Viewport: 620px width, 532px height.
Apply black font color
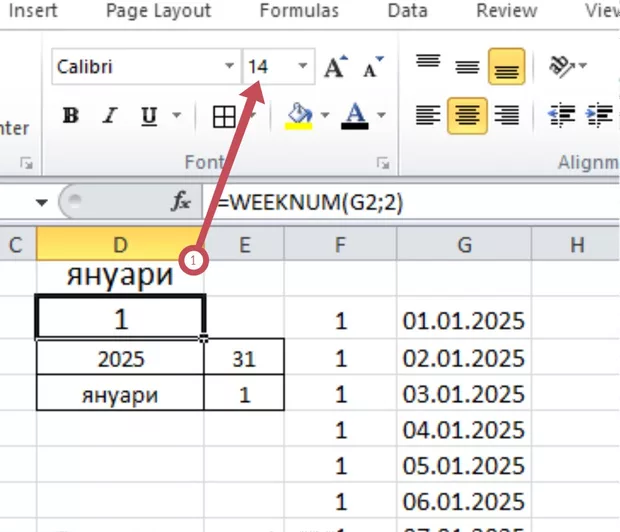[355, 116]
